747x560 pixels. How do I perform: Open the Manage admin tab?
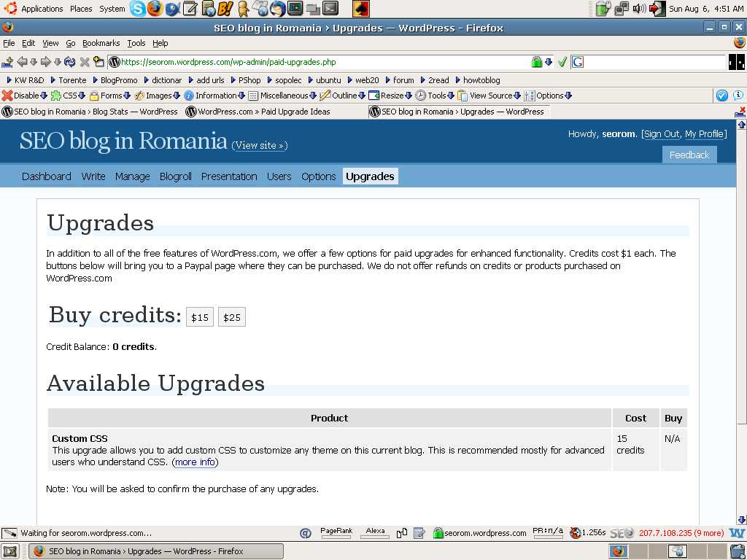coord(133,176)
